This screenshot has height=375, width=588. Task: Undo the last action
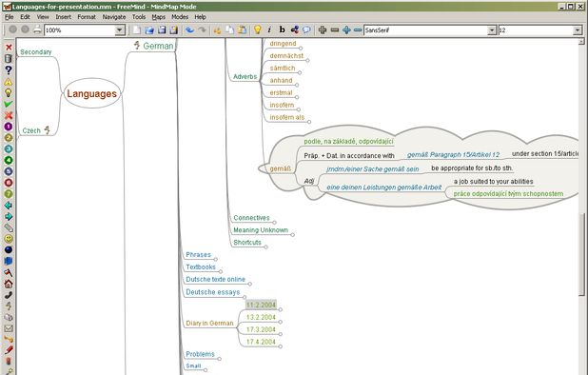tap(189, 30)
